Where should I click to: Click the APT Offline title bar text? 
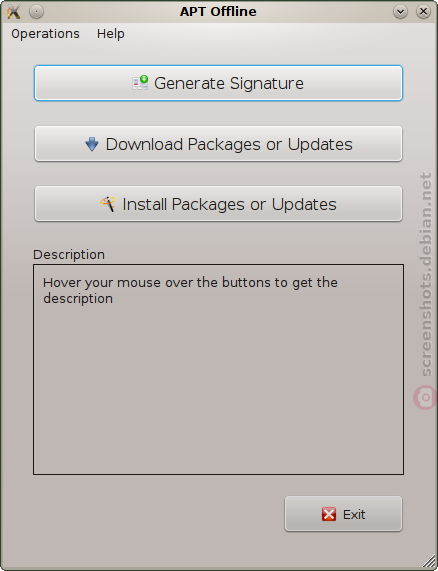[218, 12]
